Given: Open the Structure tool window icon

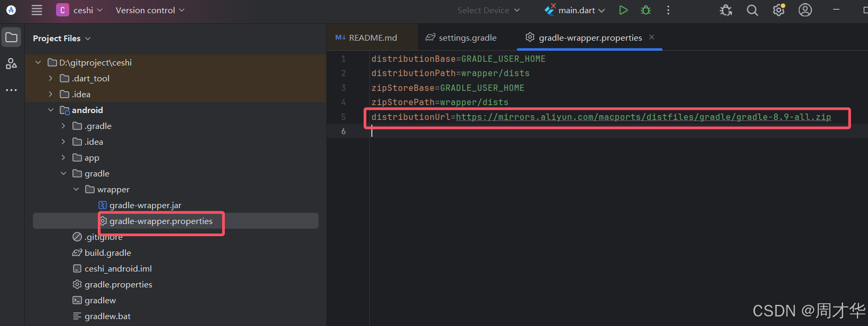Looking at the screenshot, I should (x=11, y=64).
